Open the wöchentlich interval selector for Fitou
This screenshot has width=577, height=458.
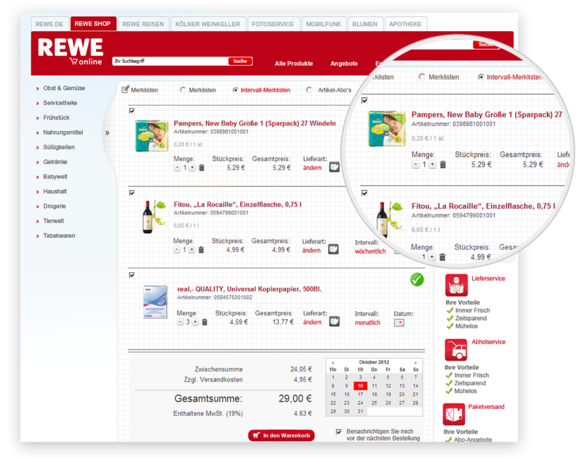click(x=370, y=251)
